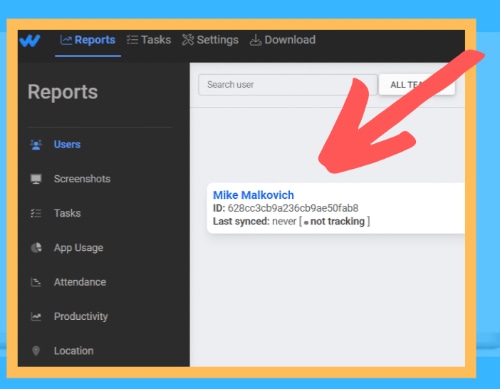Click the Productivity graph icon
The width and height of the screenshot is (500, 389).
click(x=36, y=317)
